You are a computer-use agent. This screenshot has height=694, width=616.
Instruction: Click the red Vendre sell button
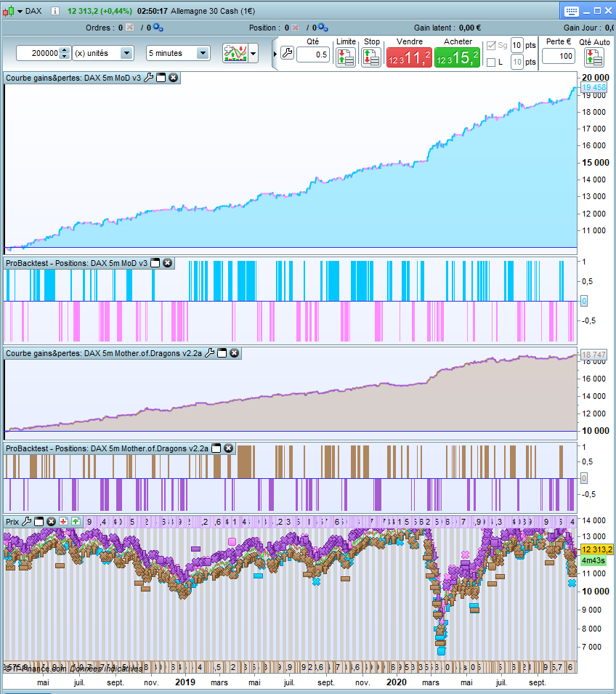point(409,57)
